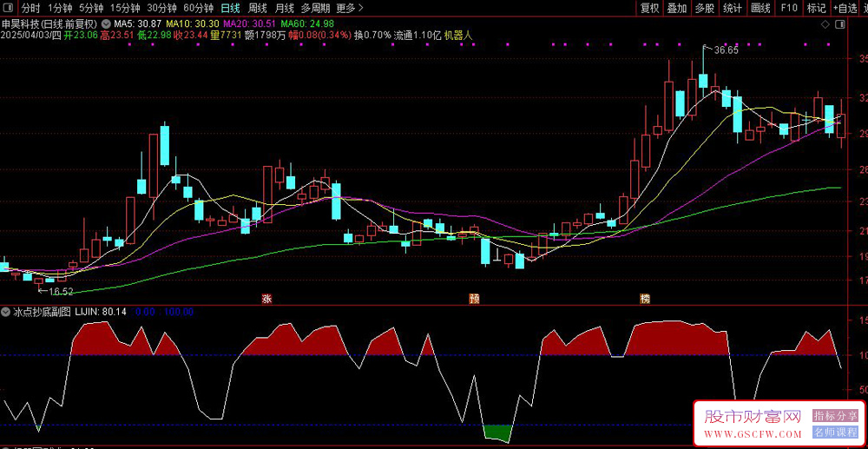Click the 预 event marker on timeline
The image size is (868, 449).
tap(474, 299)
